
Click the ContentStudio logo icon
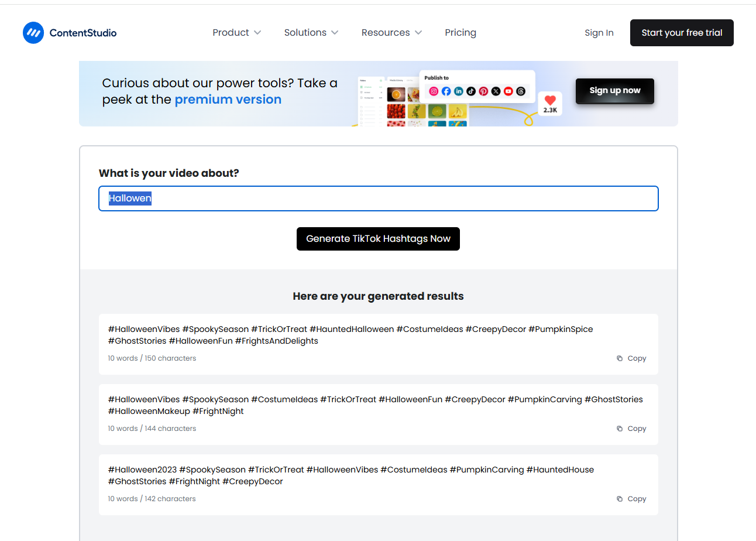[x=33, y=33]
